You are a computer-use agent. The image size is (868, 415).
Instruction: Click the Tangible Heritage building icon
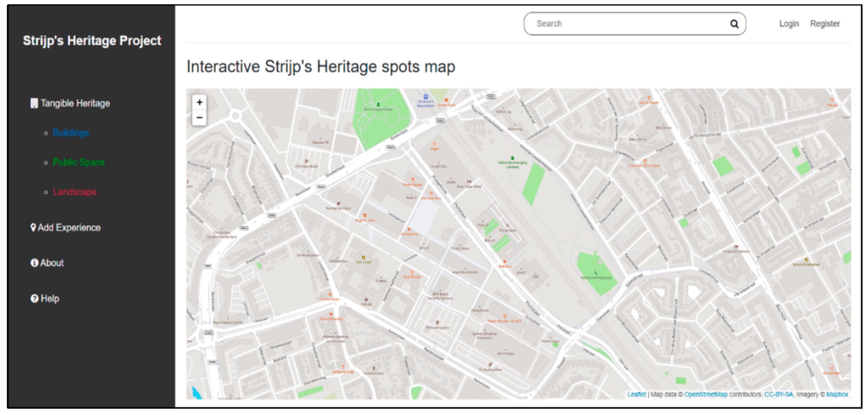coord(34,103)
